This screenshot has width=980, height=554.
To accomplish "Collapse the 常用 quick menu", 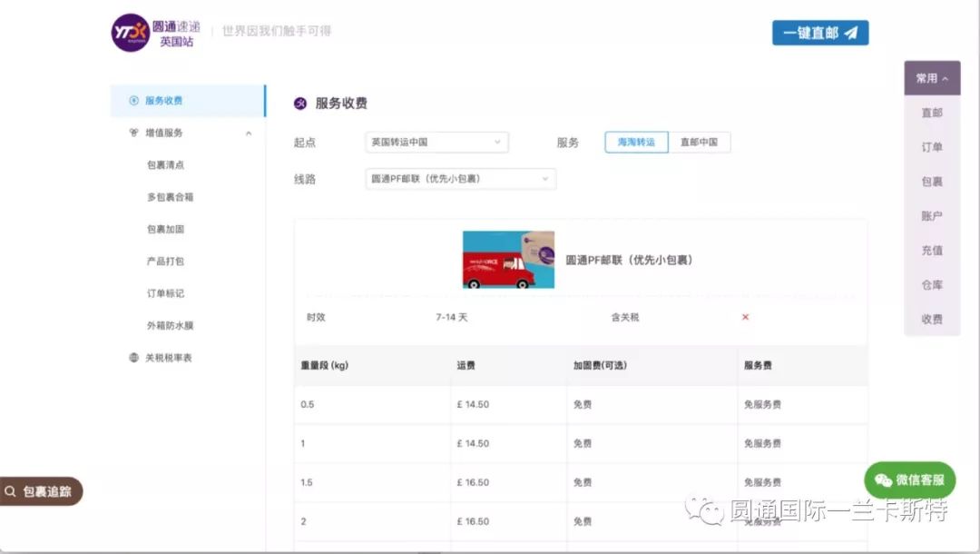I will [x=932, y=79].
